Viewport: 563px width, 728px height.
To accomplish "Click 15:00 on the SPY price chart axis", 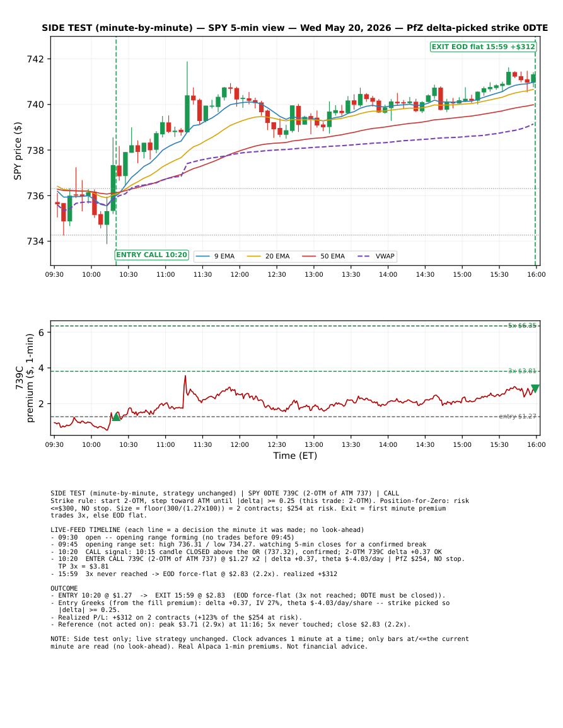I will click(x=462, y=274).
